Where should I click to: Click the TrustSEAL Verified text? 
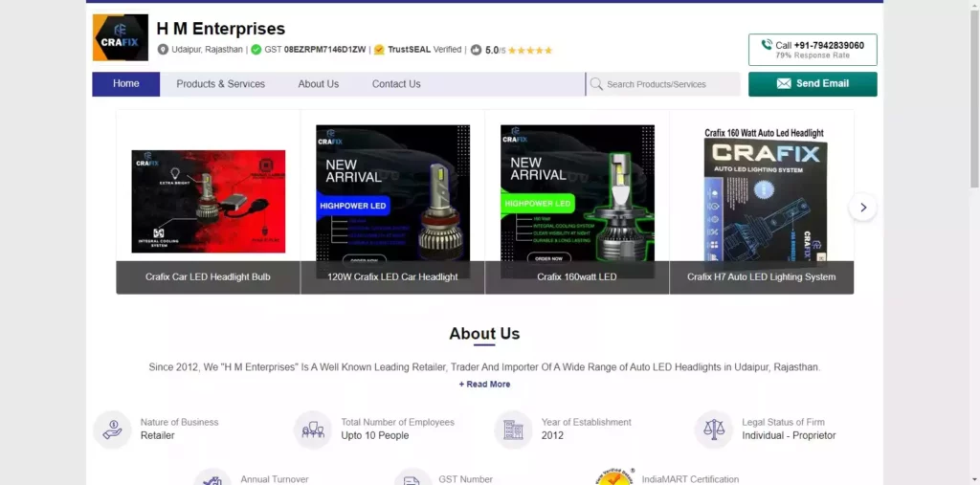pyautogui.click(x=424, y=50)
